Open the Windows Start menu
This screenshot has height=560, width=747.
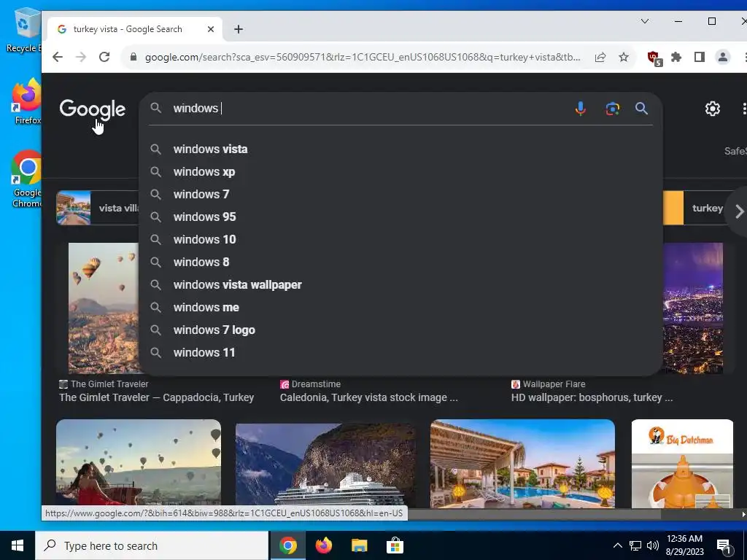[18, 545]
